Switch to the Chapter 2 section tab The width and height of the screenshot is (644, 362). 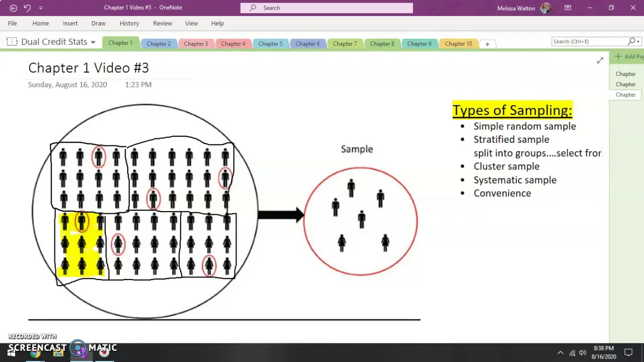(x=158, y=44)
